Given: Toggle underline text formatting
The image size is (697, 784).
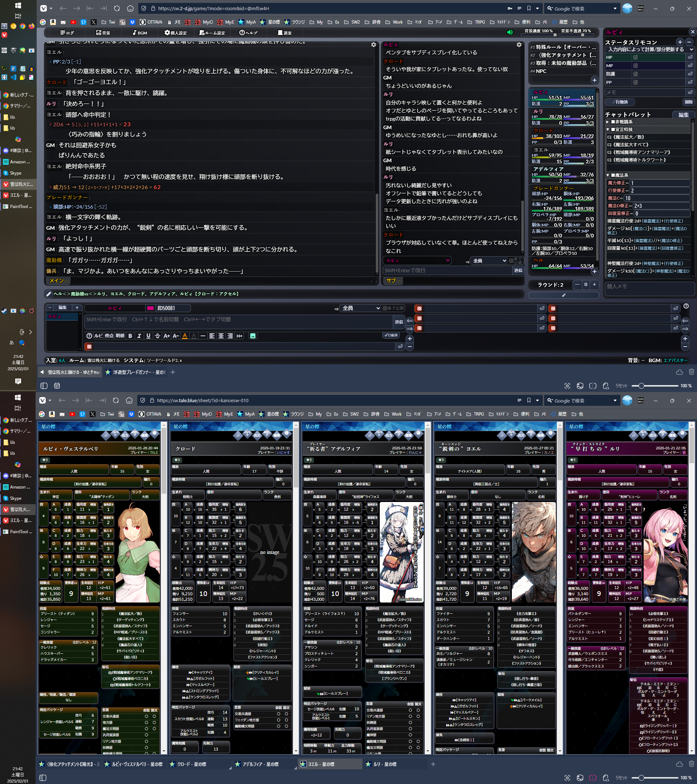Looking at the screenshot, I should 148,336.
